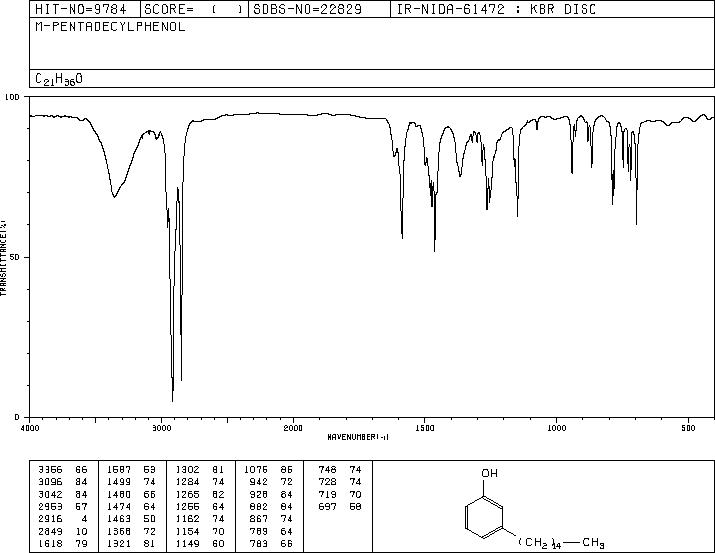Click peak table entry 1499
Image resolution: width=715 pixels, height=553 pixels.
pyautogui.click(x=119, y=481)
